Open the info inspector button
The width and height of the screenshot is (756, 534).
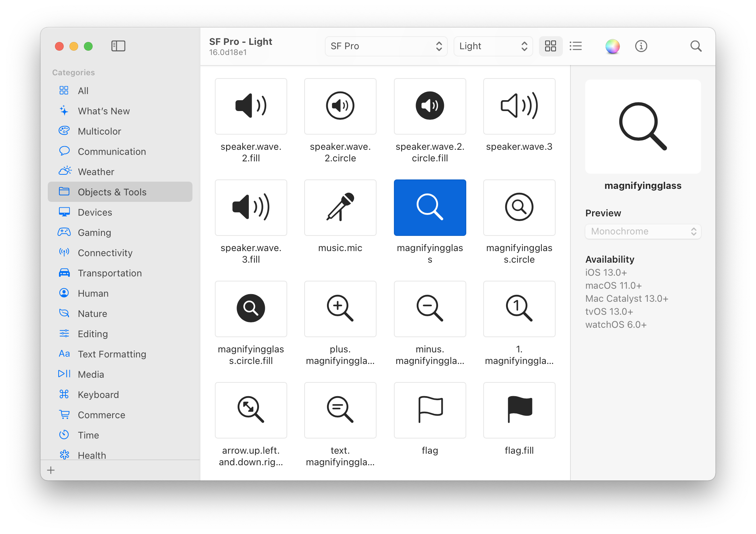click(x=641, y=46)
